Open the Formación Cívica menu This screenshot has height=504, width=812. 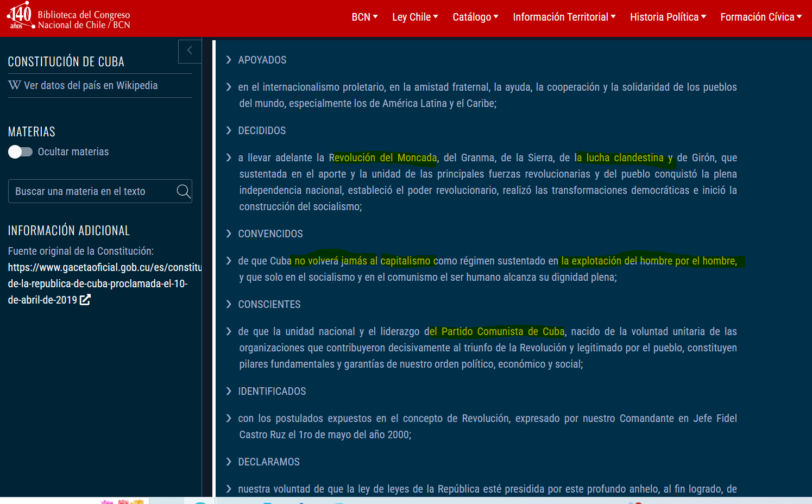coord(761,17)
